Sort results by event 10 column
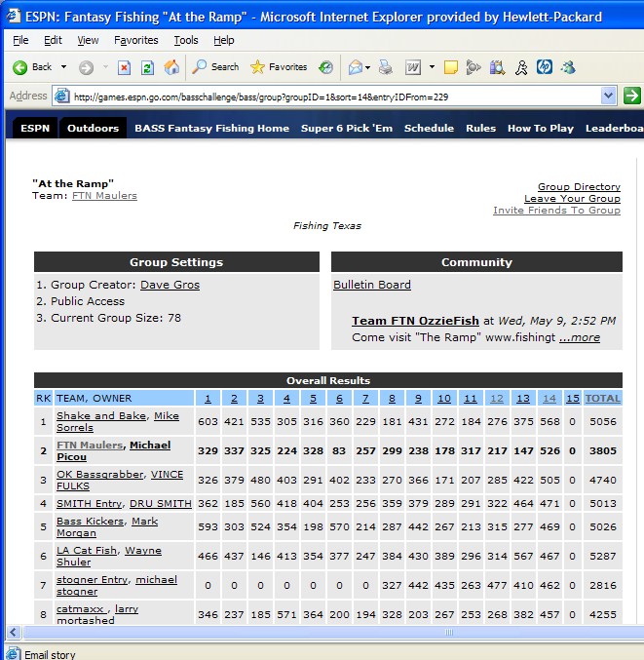This screenshot has width=644, height=660. click(x=444, y=398)
